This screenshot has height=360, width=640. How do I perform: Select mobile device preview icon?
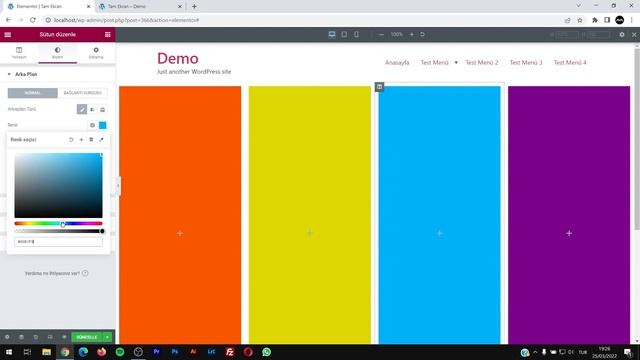pyautogui.click(x=356, y=35)
